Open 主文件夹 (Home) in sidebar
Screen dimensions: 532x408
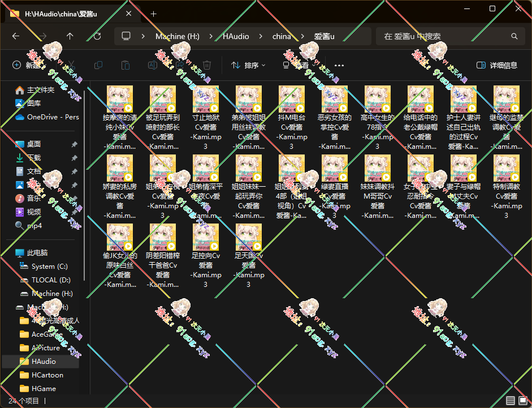[x=40, y=89]
